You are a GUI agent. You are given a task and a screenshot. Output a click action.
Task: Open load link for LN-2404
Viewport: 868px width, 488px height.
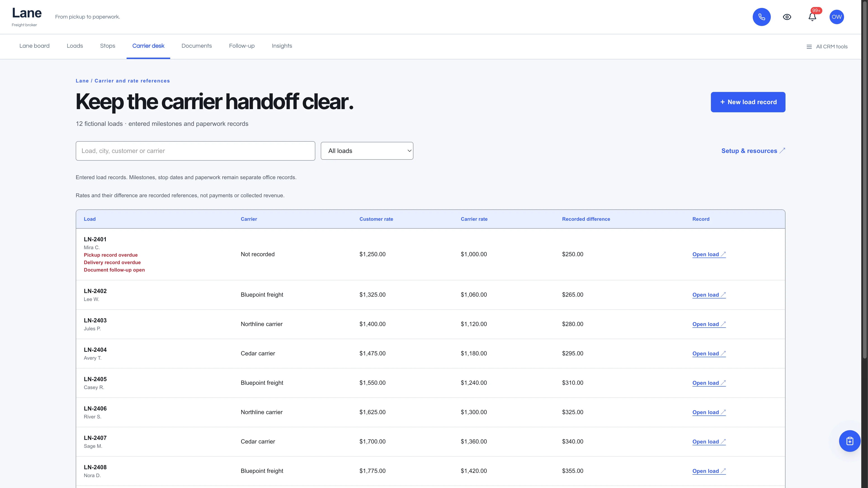click(x=709, y=353)
